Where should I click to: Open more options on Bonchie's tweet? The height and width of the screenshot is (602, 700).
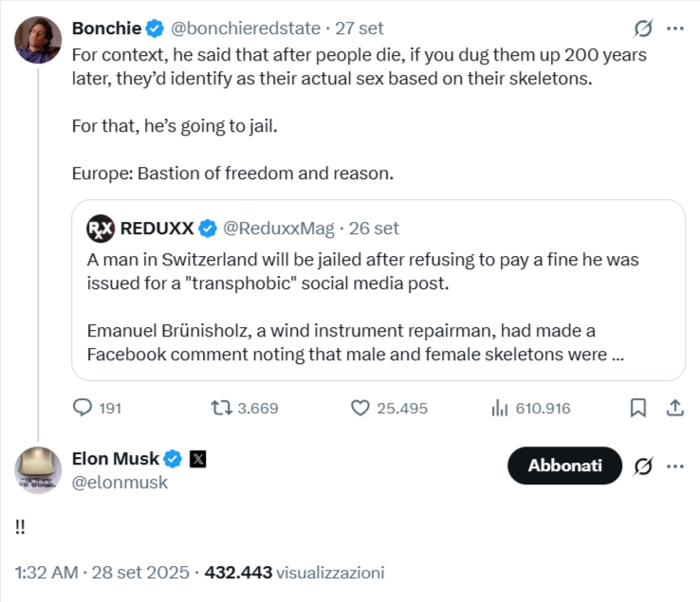pyautogui.click(x=675, y=28)
